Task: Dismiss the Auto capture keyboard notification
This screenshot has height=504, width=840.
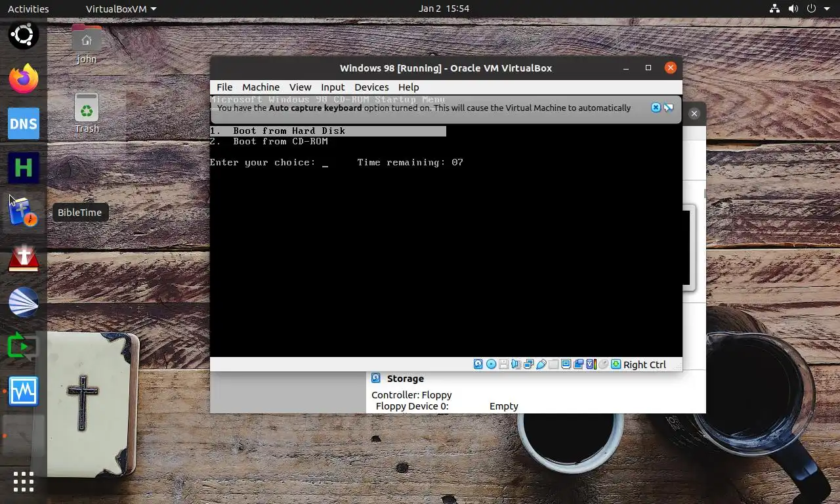Action: coord(656,108)
